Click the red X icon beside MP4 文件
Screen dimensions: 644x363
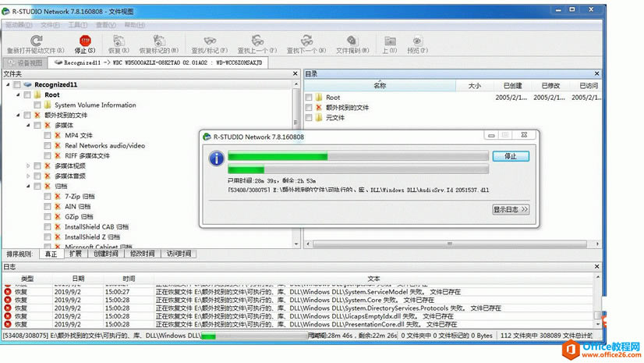click(58, 135)
